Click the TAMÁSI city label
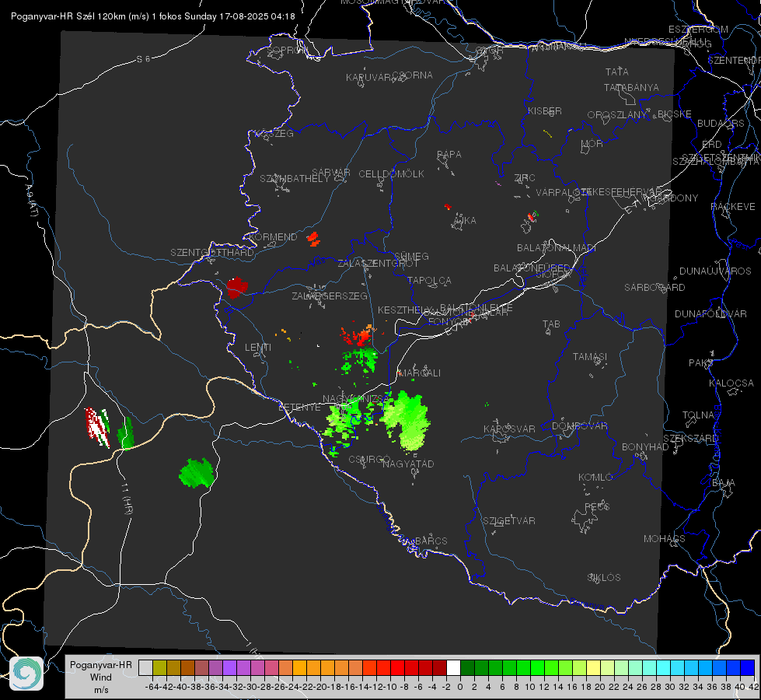 tap(590, 356)
